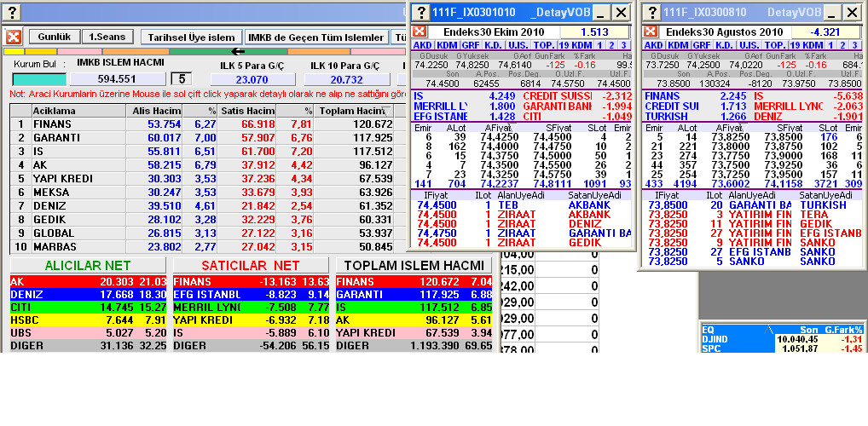
Task: Select TOP. tab in Endeks30 Agustos window
Action: 776,45
